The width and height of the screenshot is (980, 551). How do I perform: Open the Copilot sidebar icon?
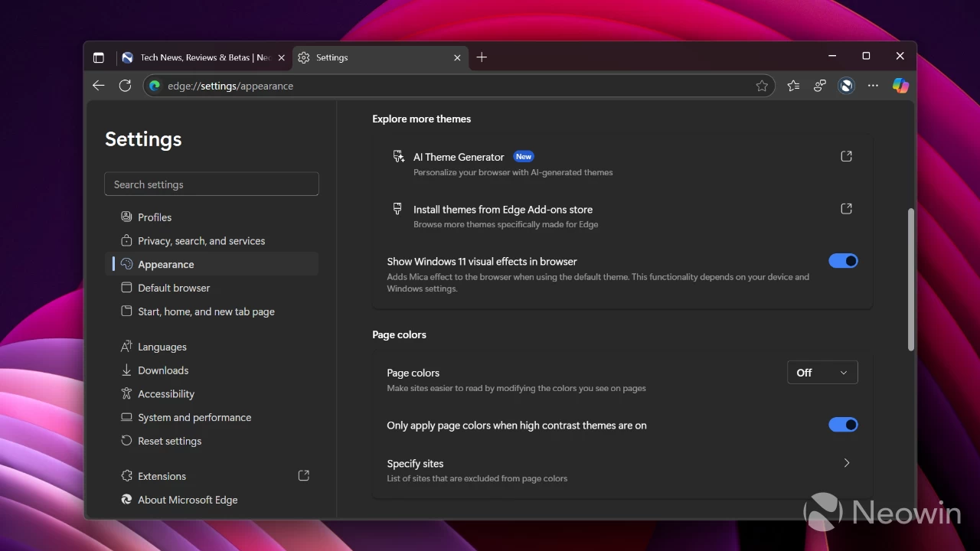tap(900, 86)
